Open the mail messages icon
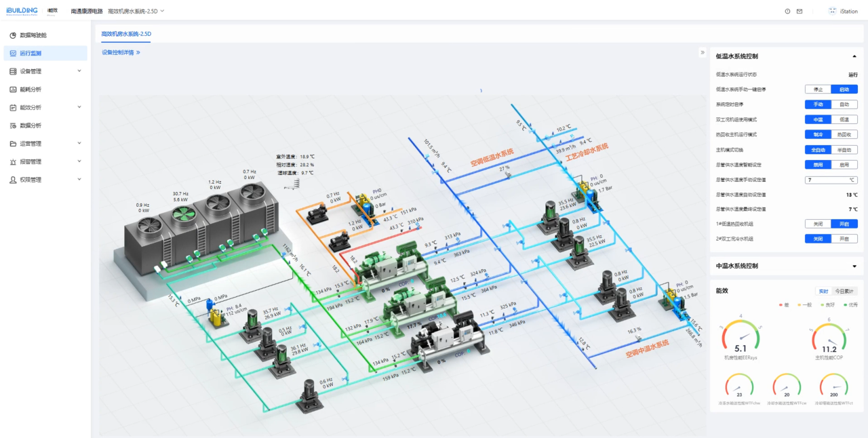 (800, 11)
